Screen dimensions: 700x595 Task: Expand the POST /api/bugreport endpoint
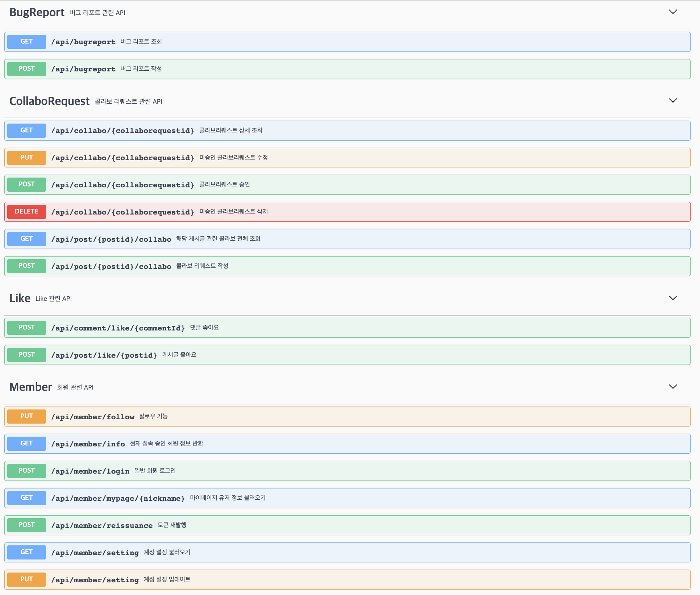83,69
